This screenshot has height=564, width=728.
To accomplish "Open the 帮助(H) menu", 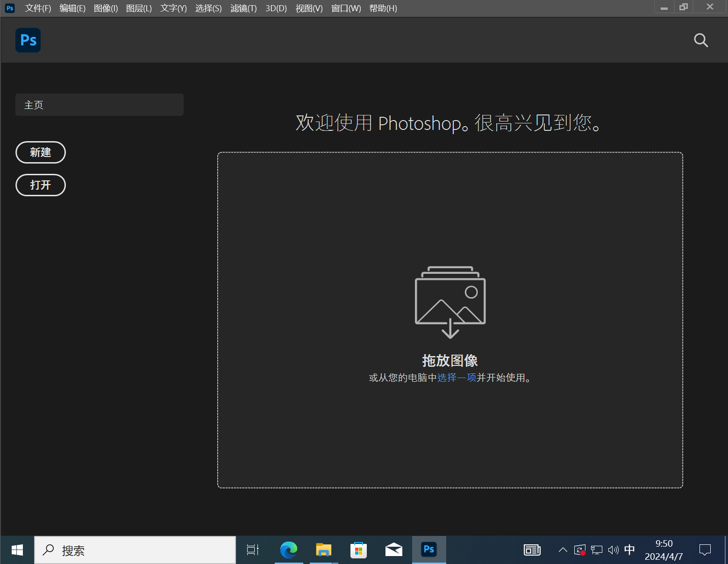I will tap(383, 8).
